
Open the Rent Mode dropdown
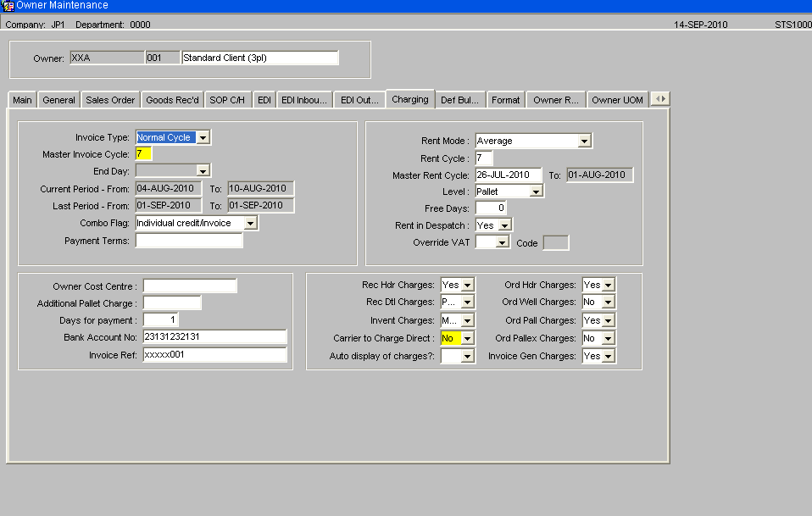pos(584,141)
